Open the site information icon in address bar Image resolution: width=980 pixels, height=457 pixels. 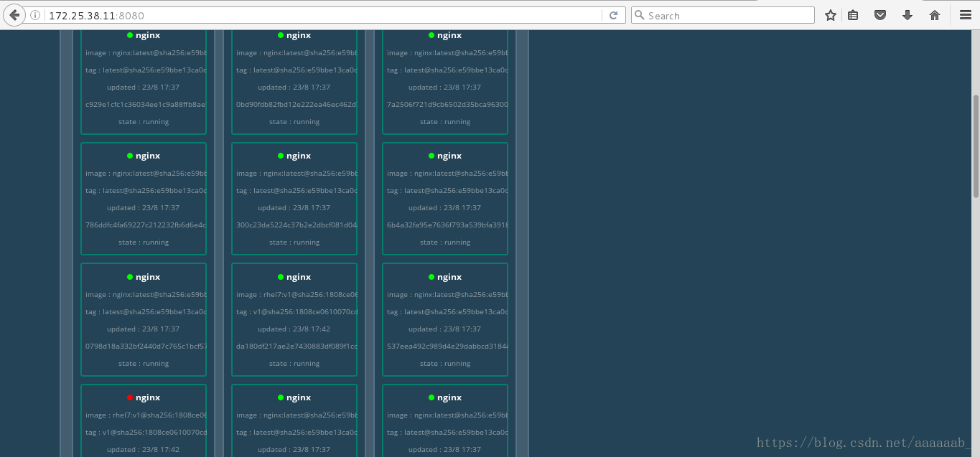pos(34,15)
